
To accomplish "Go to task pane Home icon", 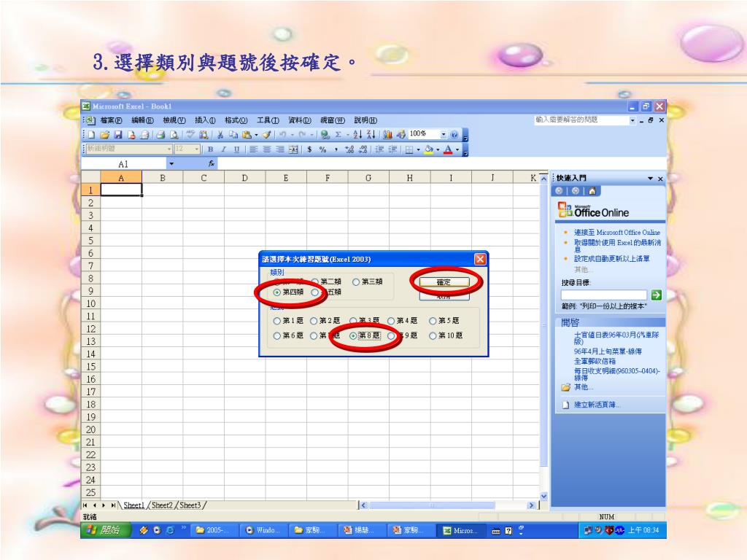I will tap(592, 191).
